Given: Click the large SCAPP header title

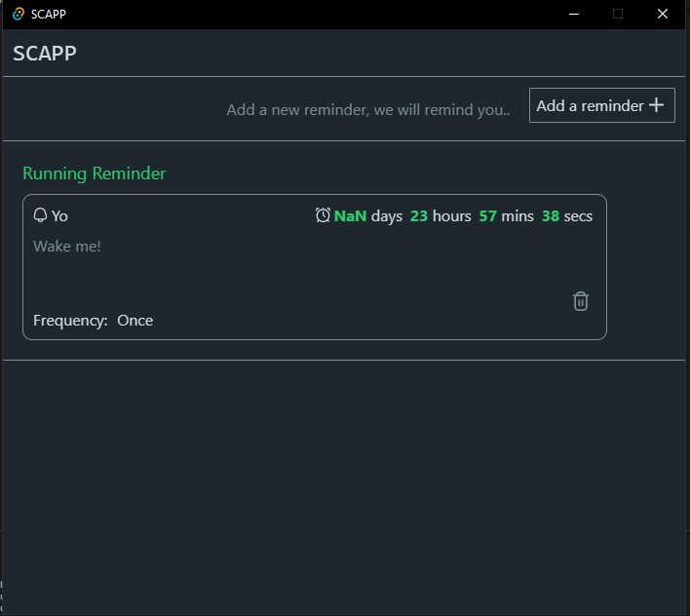Looking at the screenshot, I should tap(45, 54).
